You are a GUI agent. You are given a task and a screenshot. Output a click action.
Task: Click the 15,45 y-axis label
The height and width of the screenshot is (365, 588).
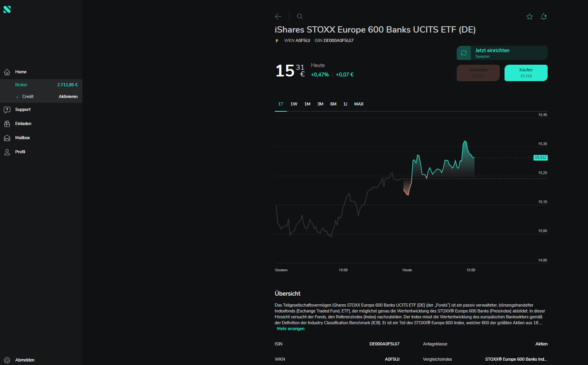click(543, 115)
